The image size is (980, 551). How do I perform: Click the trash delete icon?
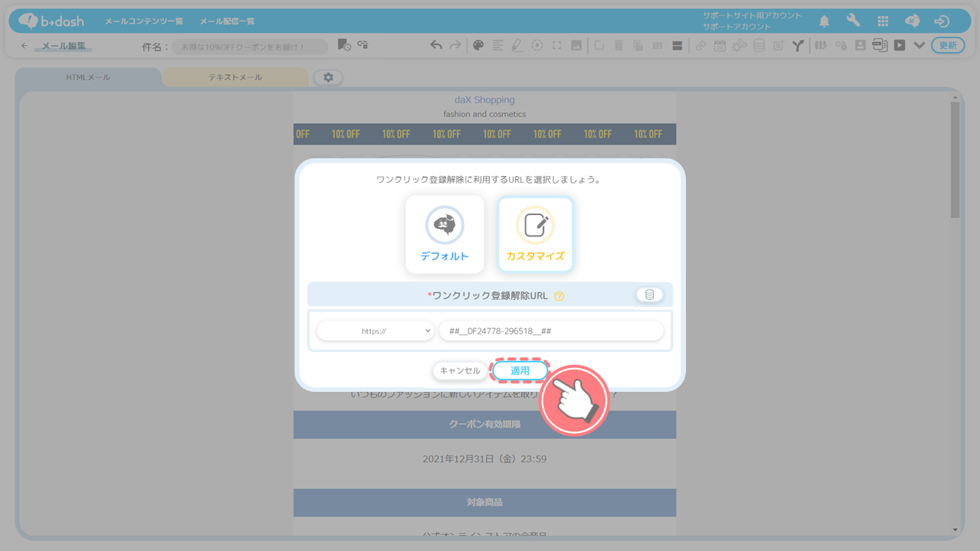click(619, 45)
